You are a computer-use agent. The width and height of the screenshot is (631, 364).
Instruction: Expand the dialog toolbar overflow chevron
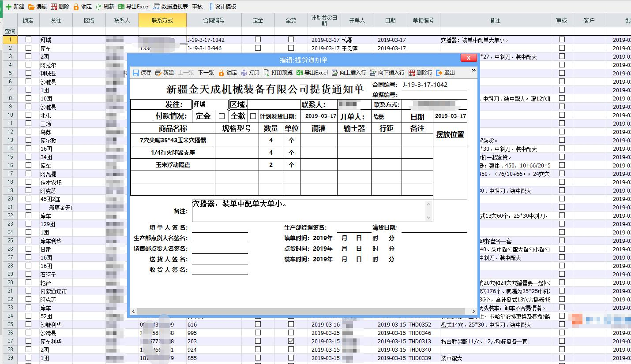[x=474, y=71]
